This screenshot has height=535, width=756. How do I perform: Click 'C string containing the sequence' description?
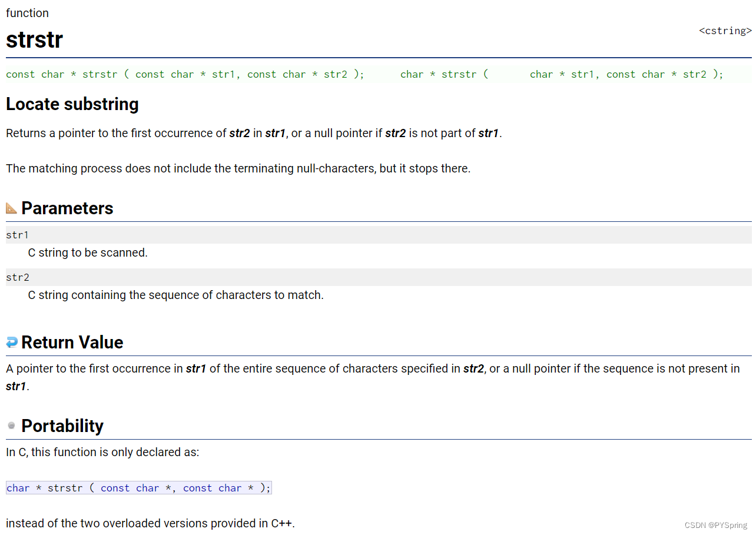pos(176,295)
